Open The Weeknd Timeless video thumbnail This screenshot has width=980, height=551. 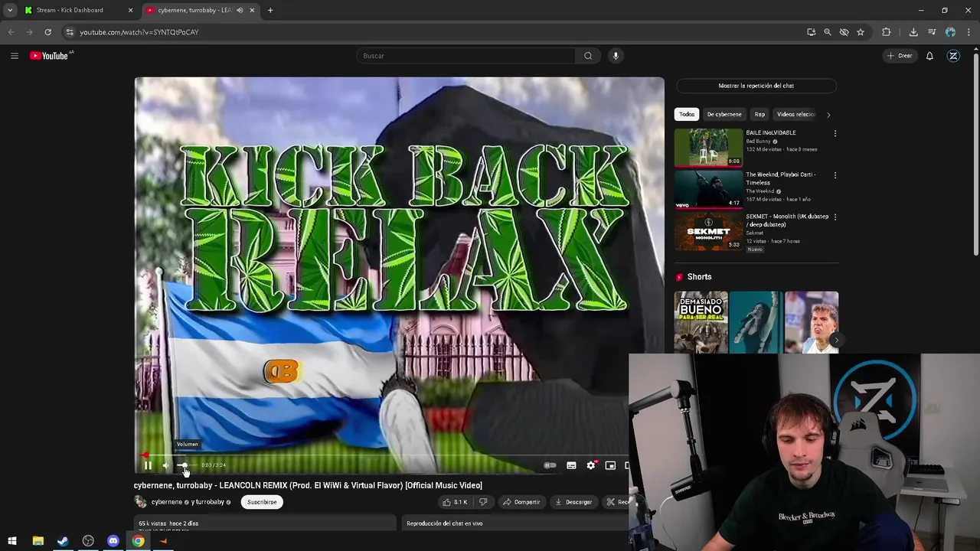pyautogui.click(x=708, y=189)
